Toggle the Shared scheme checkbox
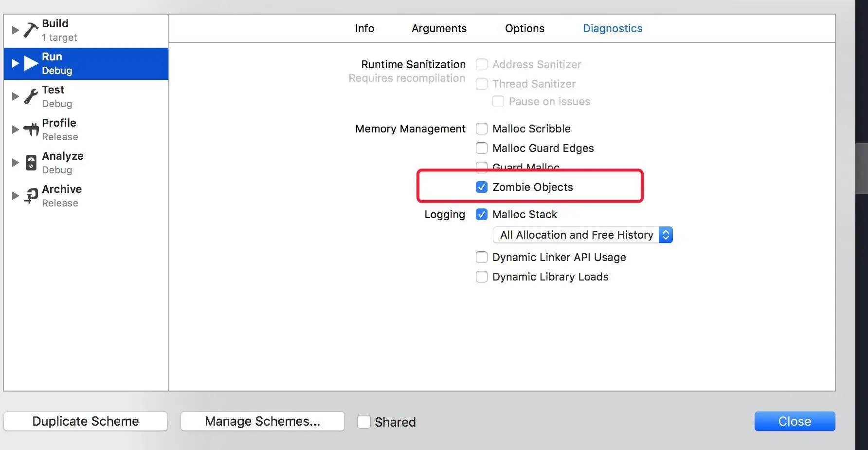This screenshot has width=868, height=450. [x=364, y=422]
